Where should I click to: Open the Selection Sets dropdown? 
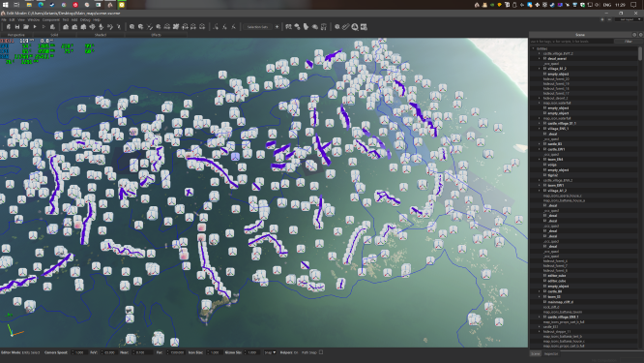257,27
